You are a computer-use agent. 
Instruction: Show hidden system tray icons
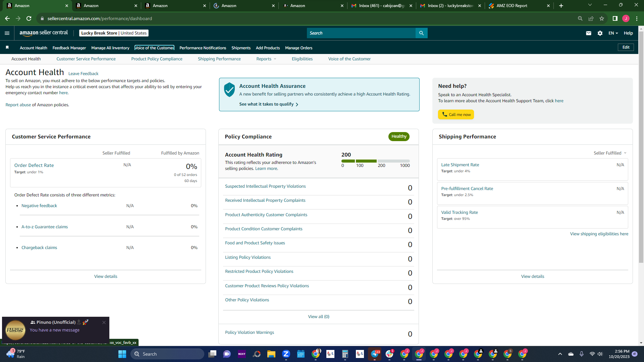coord(560,354)
